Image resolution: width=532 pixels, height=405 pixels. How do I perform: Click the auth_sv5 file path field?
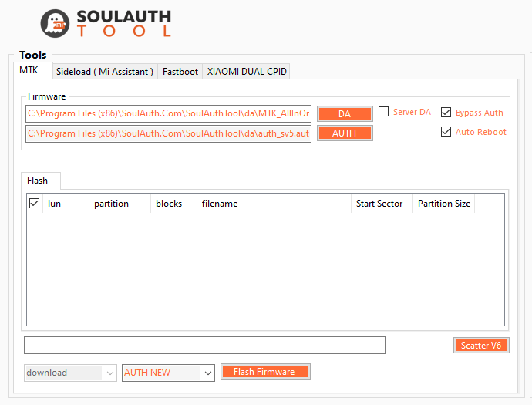168,133
